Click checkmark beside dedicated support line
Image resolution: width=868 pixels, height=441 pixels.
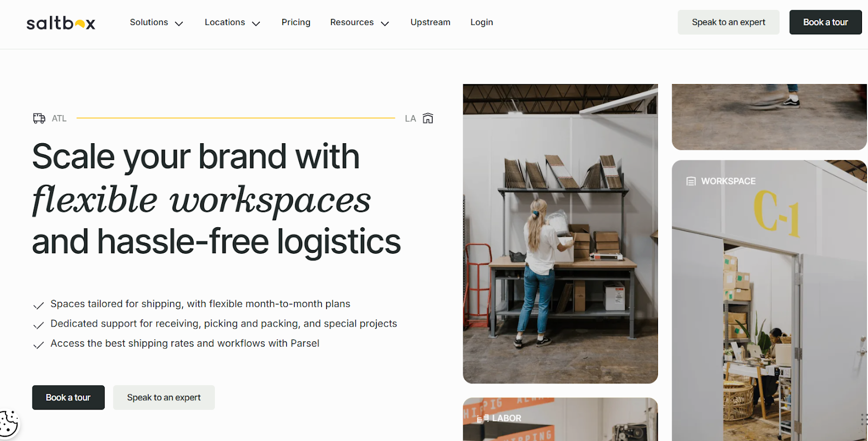(x=39, y=325)
